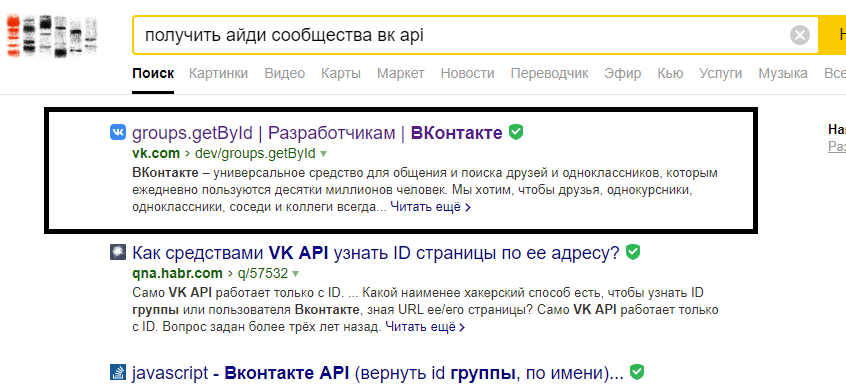Click the green shield next to the habr result title

pos(633,252)
